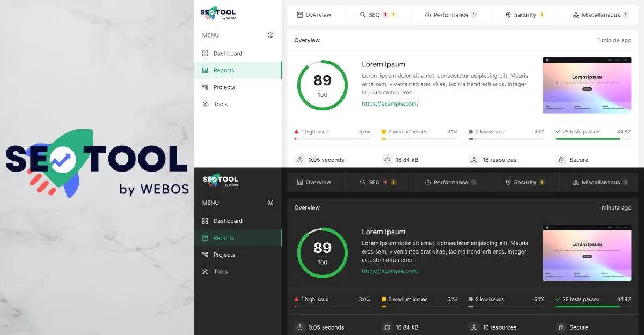Switch to the Overview tab in light panel
This screenshot has width=644, height=335.
(316, 15)
